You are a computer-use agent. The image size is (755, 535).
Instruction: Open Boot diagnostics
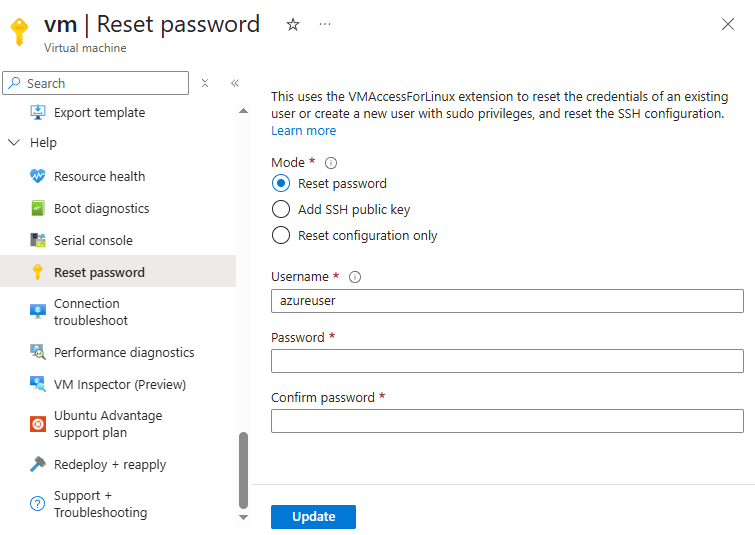[x=102, y=209]
